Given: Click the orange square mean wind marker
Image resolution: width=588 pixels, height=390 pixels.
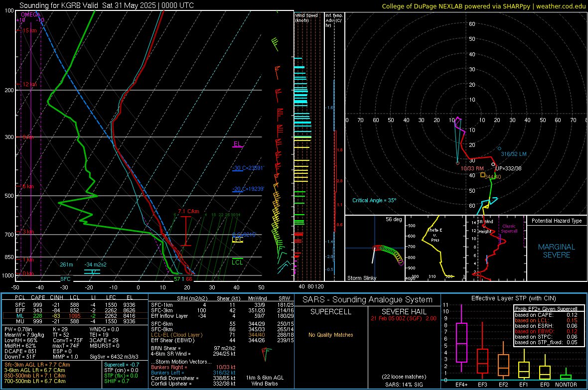Looking at the screenshot, I should tap(483, 175).
